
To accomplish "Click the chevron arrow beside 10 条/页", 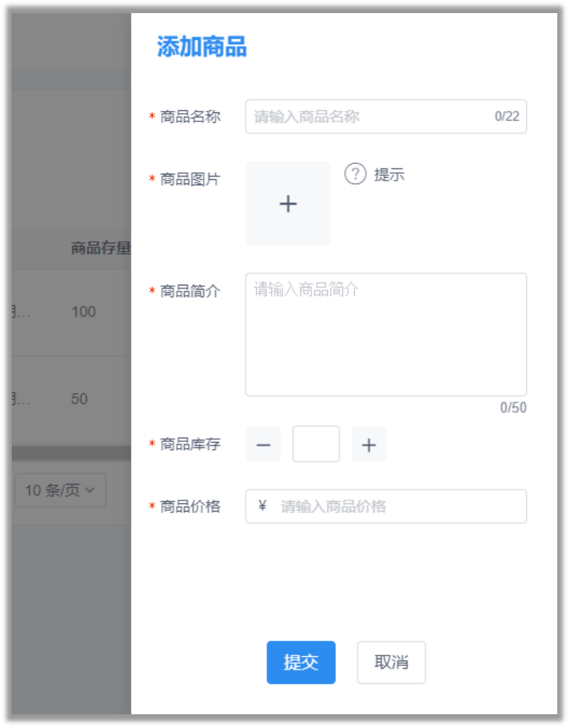I will point(90,490).
